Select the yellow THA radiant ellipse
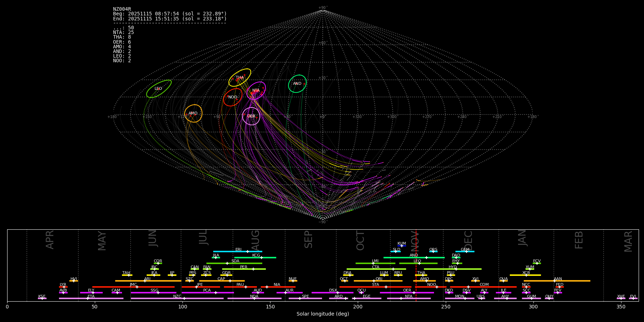Screen dimensions: 644x322 240,78
